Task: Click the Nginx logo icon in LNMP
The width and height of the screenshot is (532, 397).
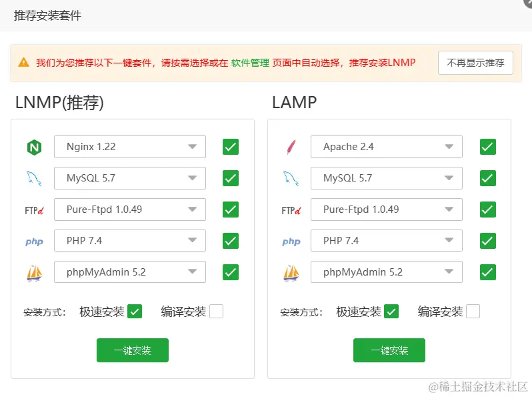Action: [34, 147]
